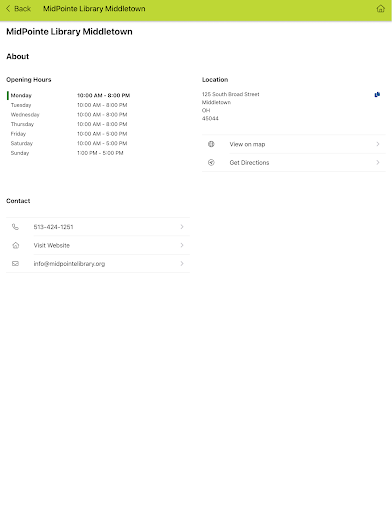
Task: Email info@midpointelibrary.org
Action: point(98,263)
